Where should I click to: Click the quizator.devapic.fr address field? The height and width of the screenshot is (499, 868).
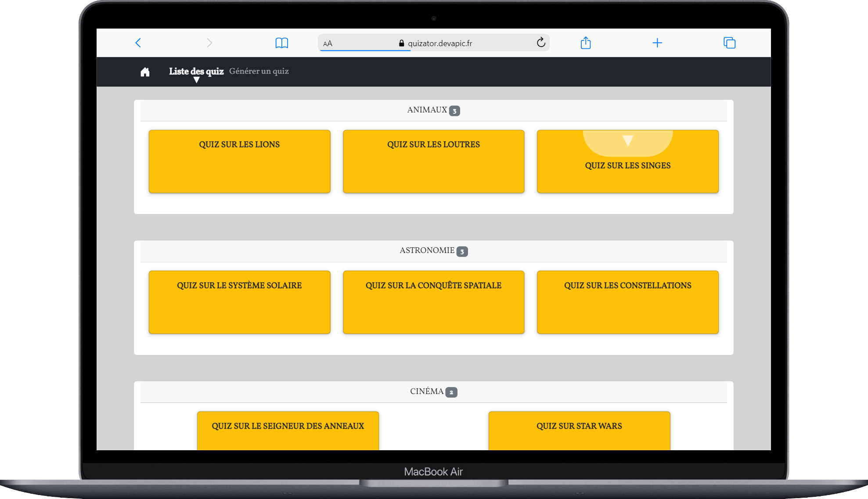click(x=440, y=43)
